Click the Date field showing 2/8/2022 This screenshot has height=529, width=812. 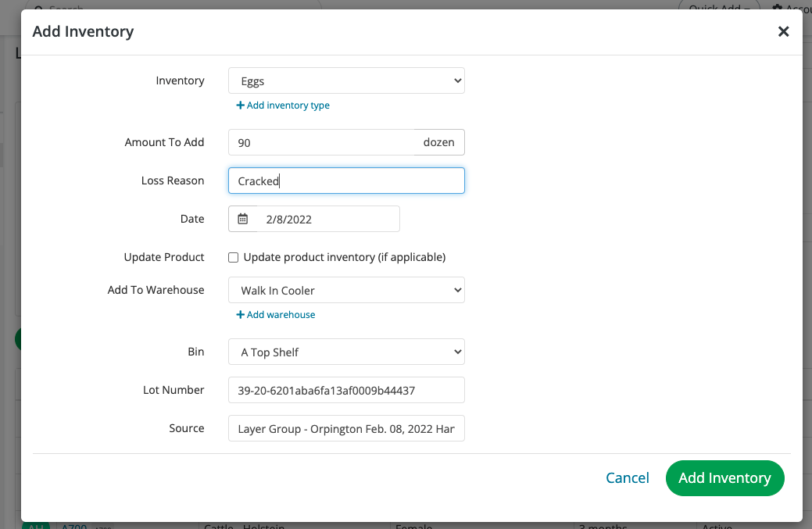(328, 219)
